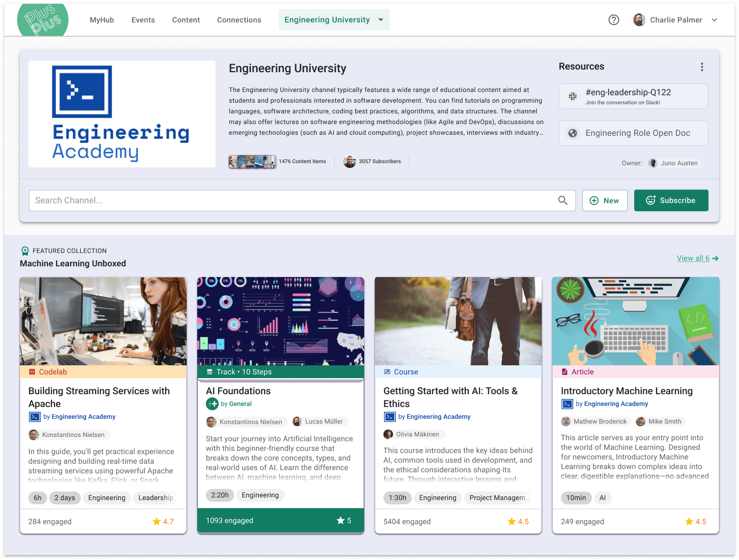This screenshot has width=739, height=560.
Task: Open the help question mark icon
Action: [x=614, y=20]
